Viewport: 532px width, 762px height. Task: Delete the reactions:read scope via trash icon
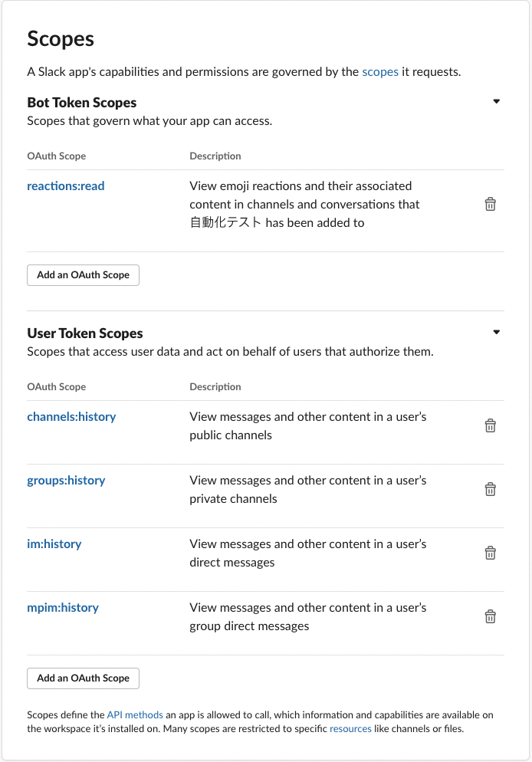coord(490,204)
